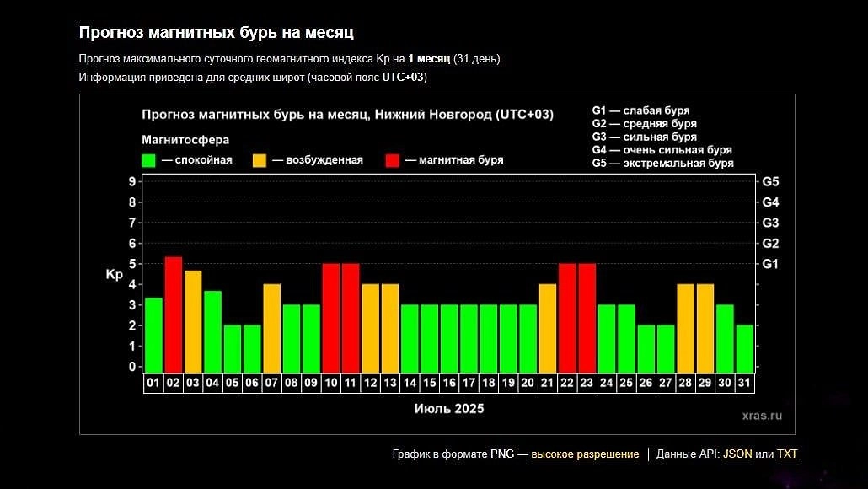Click the green спокойная legend swatch
Image resolution: width=868 pixels, height=489 pixels.
coord(149,160)
